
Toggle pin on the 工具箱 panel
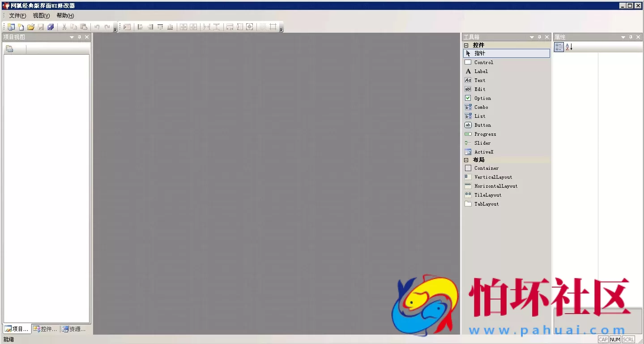pos(539,37)
